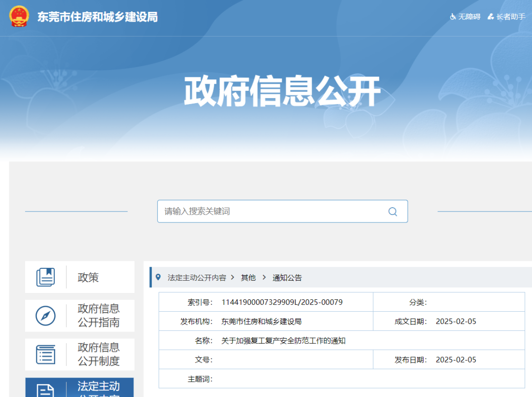Click the 无障碍 wheelchair accessibility icon

click(x=453, y=17)
